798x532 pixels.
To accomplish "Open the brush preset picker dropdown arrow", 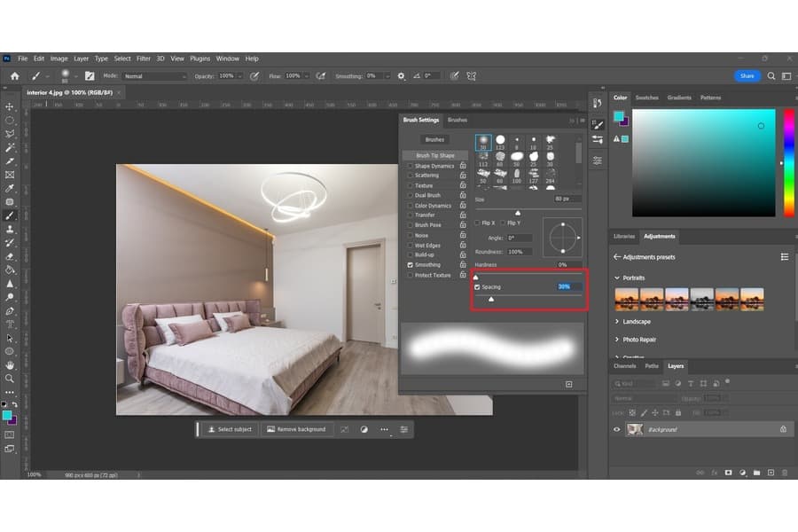I will pos(76,76).
